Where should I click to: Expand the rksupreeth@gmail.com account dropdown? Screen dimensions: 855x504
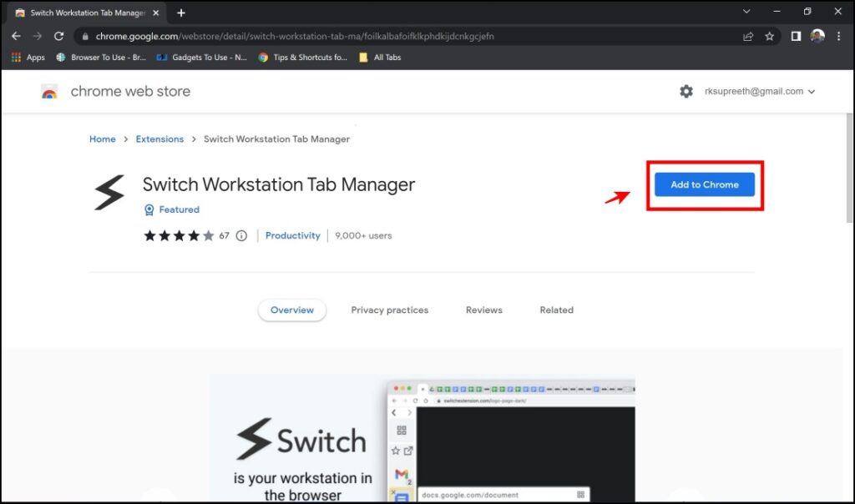tap(761, 92)
